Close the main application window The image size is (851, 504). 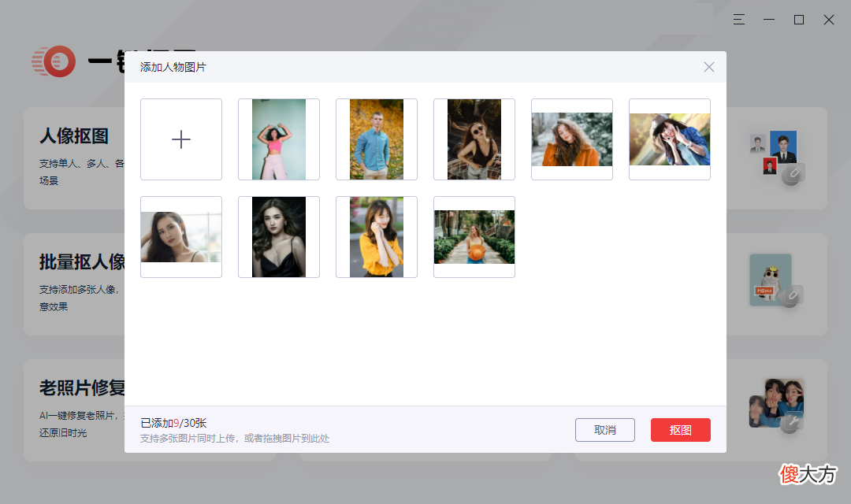829,20
